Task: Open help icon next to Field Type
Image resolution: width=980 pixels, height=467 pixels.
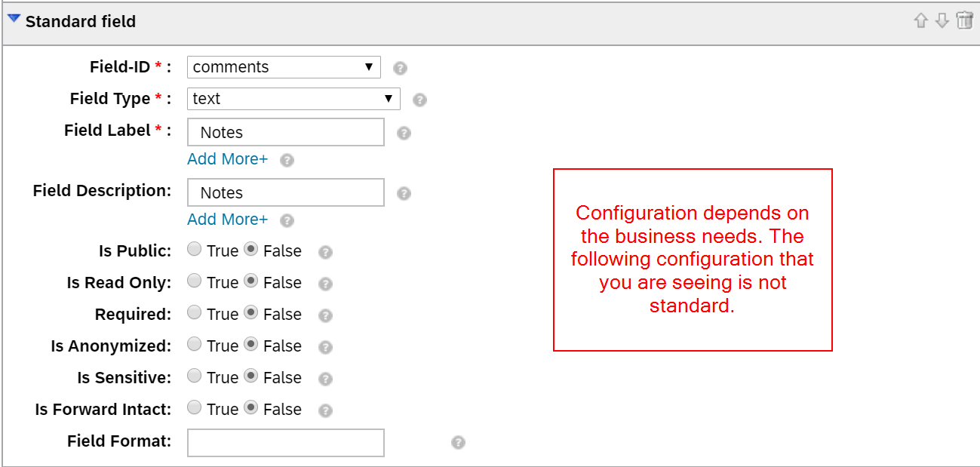Action: click(420, 100)
